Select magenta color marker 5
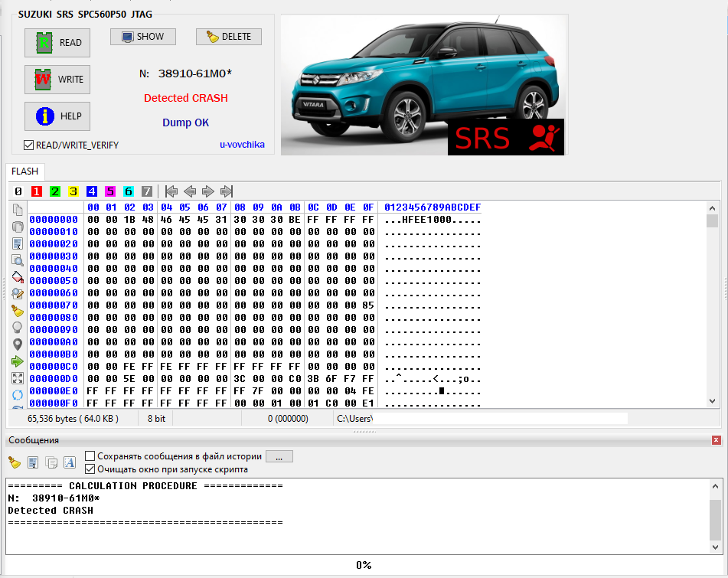The width and height of the screenshot is (728, 578). pyautogui.click(x=110, y=191)
